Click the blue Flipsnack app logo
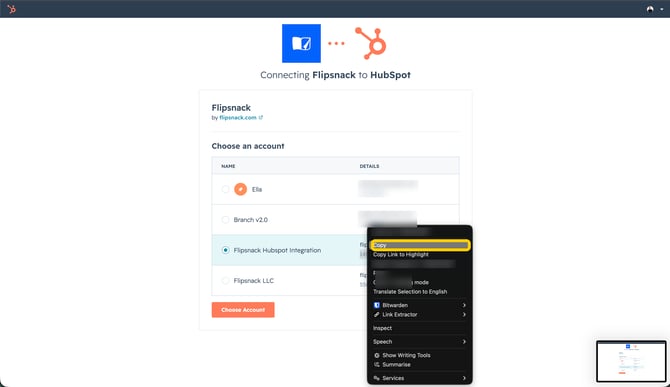 [x=301, y=43]
